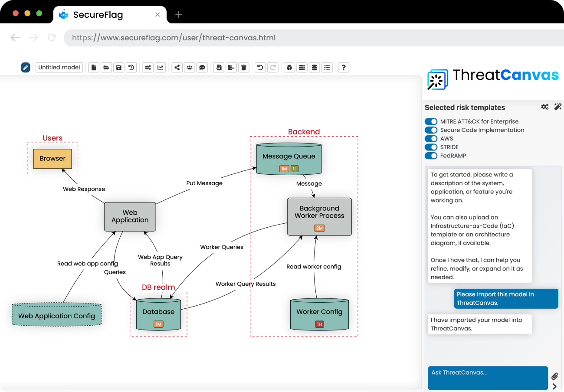Toggle MITRE ATT&CK for Enterprise template

pos(431,121)
